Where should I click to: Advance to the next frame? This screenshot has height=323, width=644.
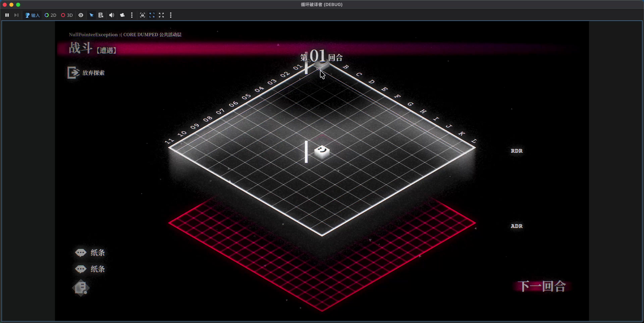(16, 15)
